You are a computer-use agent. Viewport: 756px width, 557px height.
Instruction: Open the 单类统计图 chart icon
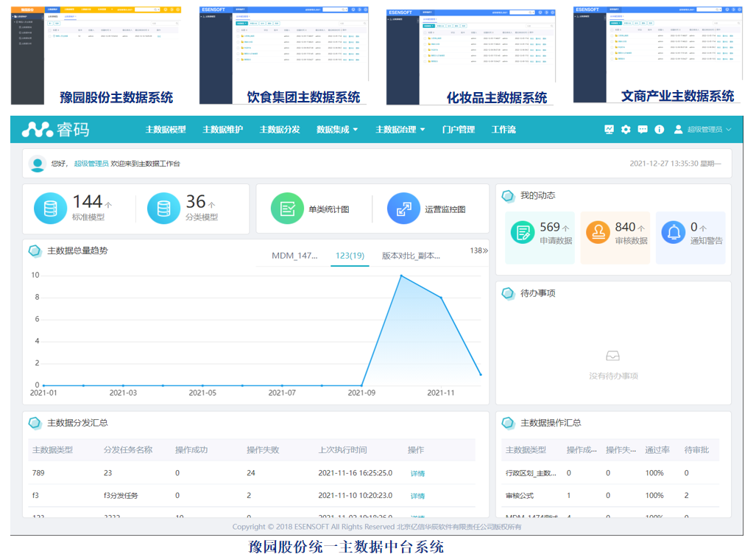286,209
